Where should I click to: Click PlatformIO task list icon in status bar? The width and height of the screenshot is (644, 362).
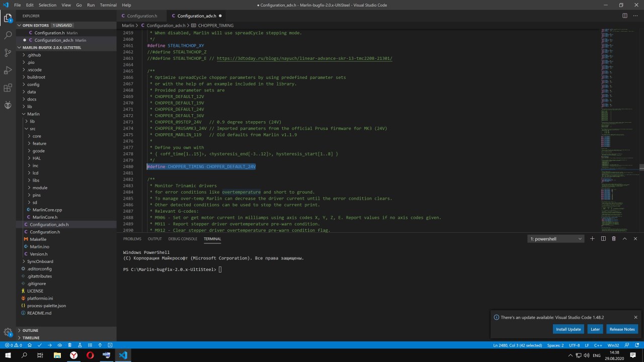point(90,345)
